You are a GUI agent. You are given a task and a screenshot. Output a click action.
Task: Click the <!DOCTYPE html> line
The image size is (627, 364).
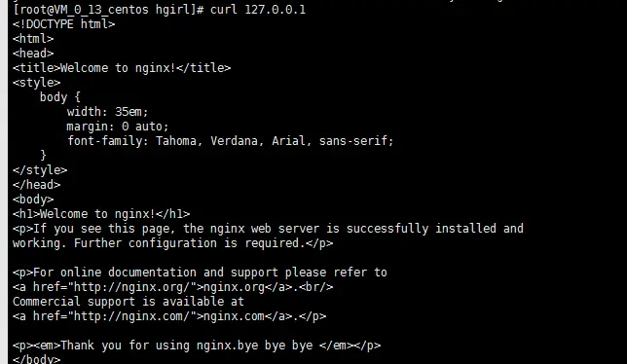tap(64, 24)
